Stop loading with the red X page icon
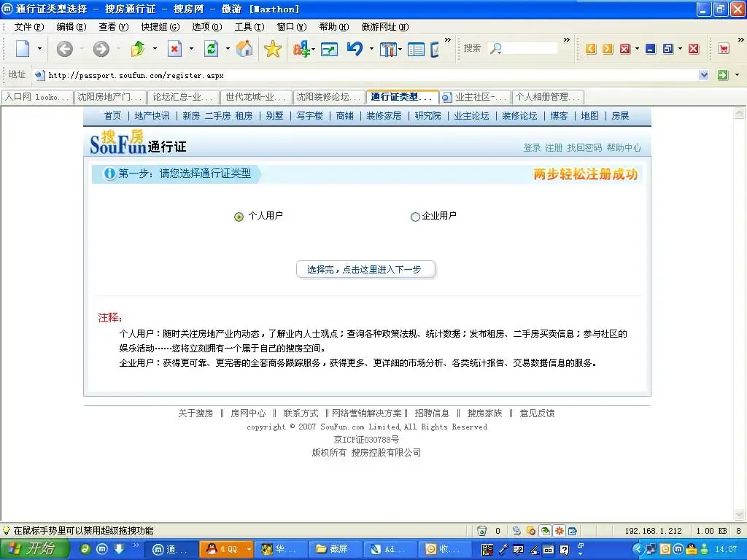 (x=175, y=49)
